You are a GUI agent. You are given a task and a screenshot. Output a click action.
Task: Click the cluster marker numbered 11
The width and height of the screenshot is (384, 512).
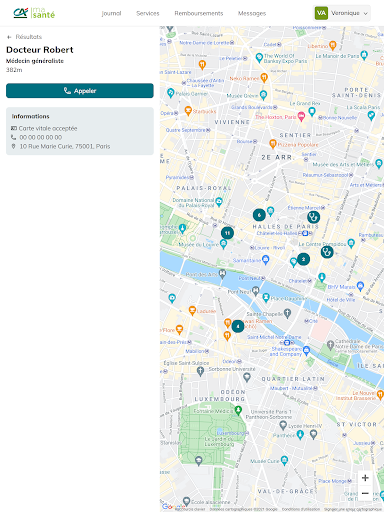[227, 233]
